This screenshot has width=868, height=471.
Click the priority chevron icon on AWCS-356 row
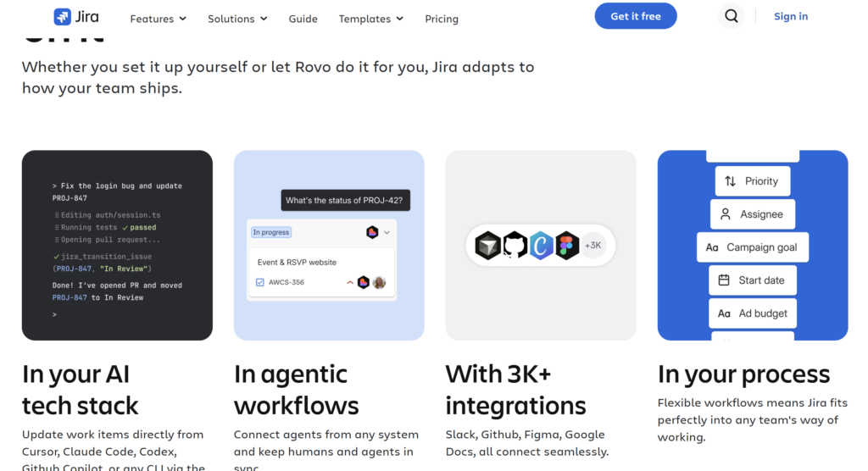click(350, 282)
